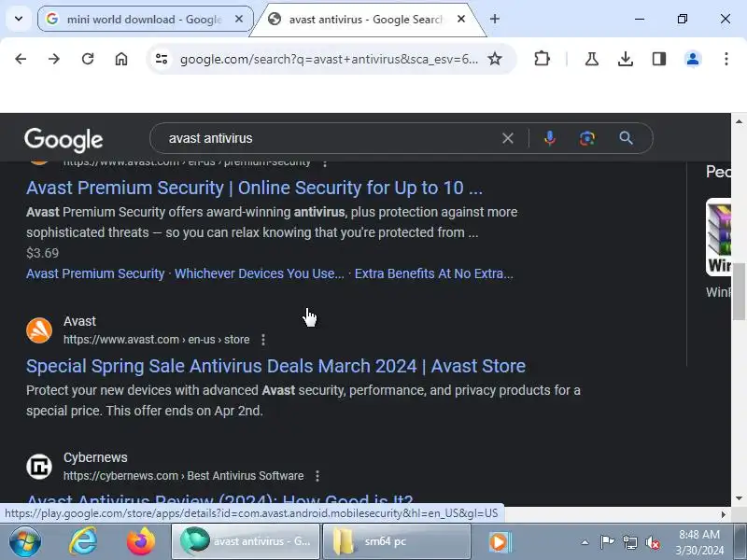
Task: Launch Internet Explorer from taskbar
Action: pyautogui.click(x=83, y=542)
